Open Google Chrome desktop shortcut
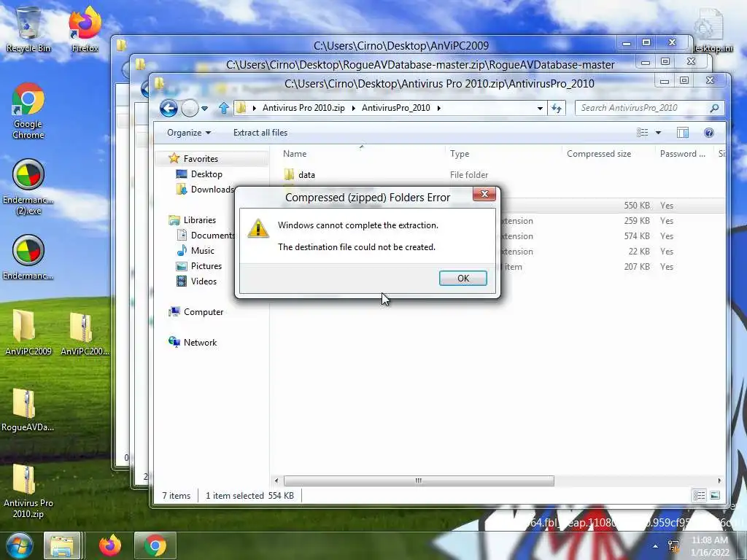This screenshot has height=560, width=747. pos(28,111)
